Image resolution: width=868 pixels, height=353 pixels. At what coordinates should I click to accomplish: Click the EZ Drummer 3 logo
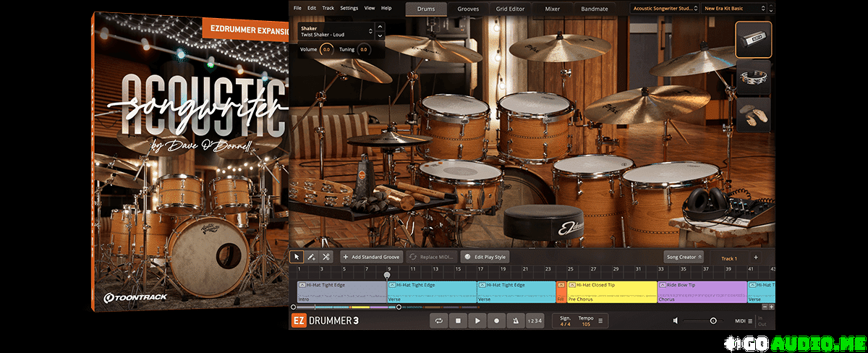tap(325, 320)
